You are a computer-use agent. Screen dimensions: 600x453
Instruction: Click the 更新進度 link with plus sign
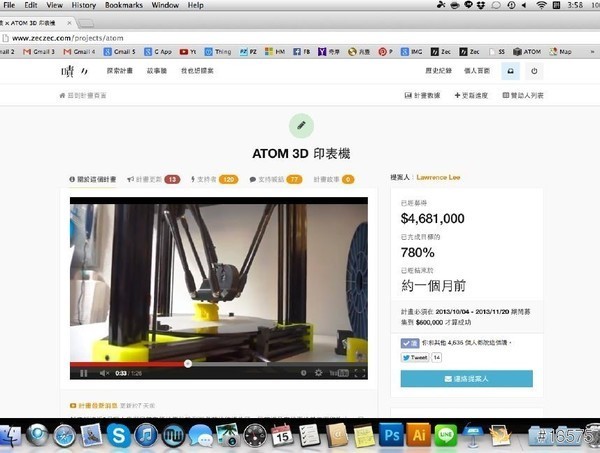click(471, 95)
